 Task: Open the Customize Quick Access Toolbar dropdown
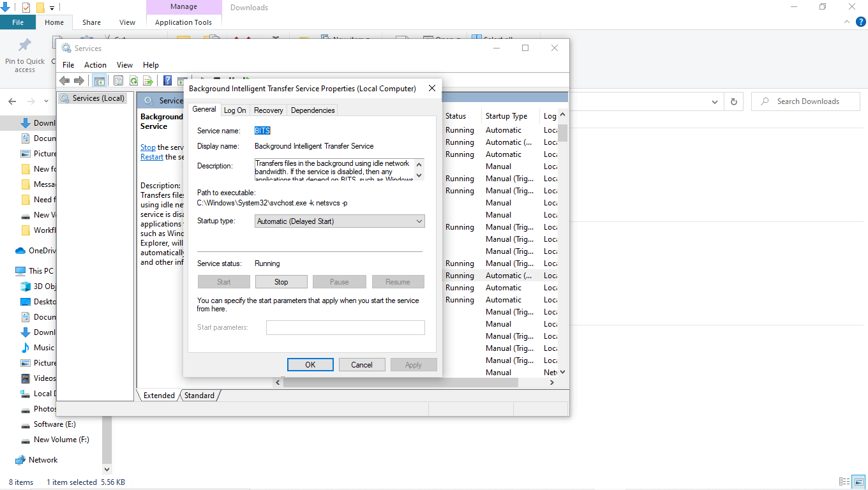(x=52, y=8)
